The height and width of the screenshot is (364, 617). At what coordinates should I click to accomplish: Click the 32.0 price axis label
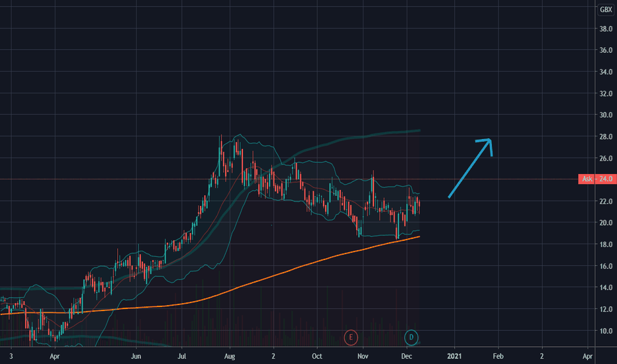tap(606, 94)
